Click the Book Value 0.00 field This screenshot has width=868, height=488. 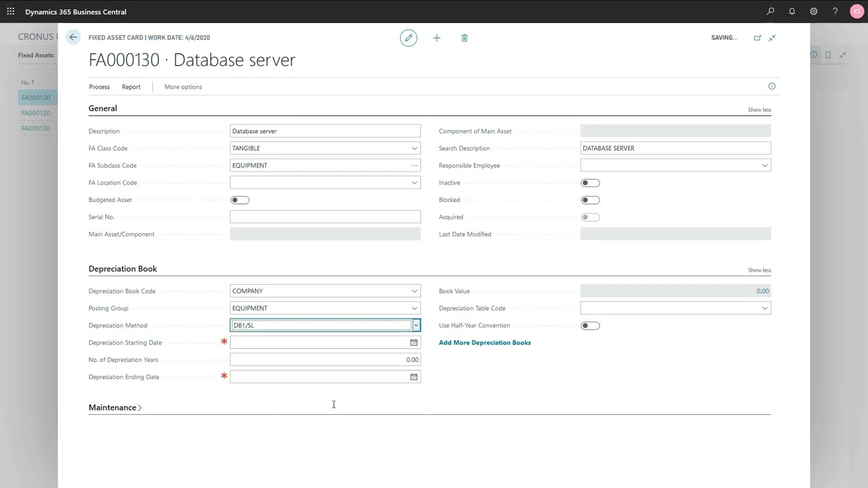pos(675,291)
